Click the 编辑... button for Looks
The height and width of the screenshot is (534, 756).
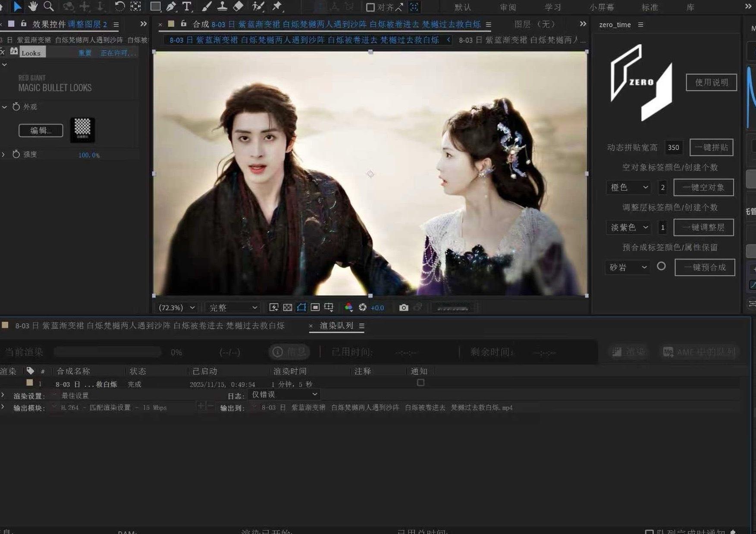[x=41, y=130]
